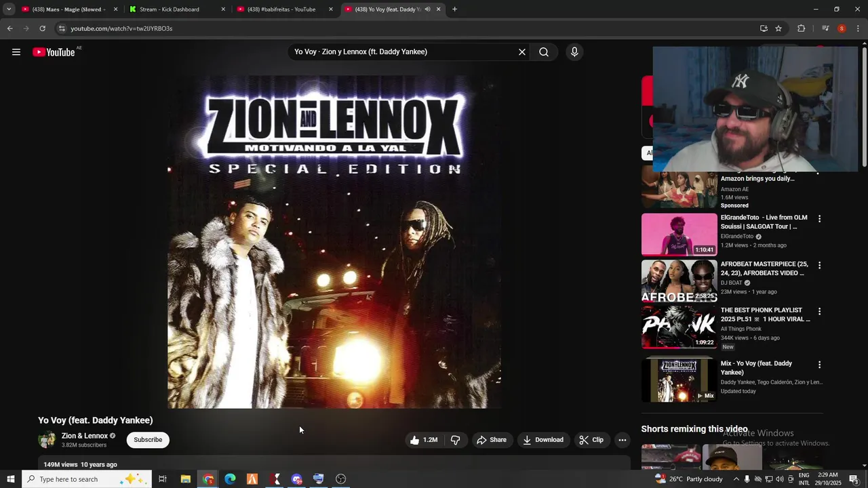This screenshot has height=488, width=868.
Task: Click the Windows taskbar search box
Action: 86,479
